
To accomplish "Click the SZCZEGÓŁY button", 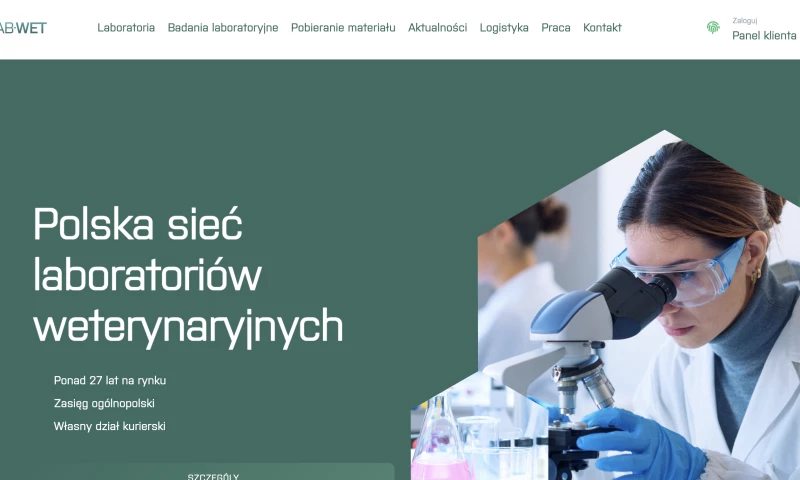I will click(213, 472).
